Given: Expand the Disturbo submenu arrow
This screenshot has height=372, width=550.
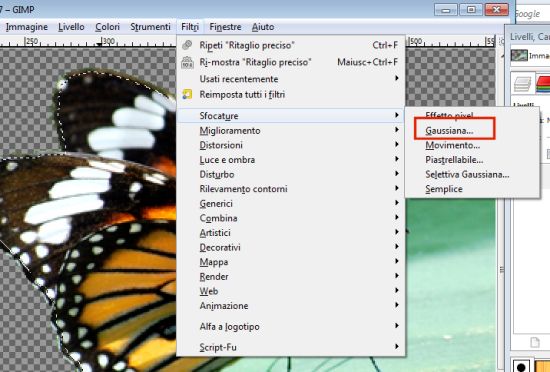Looking at the screenshot, I should click(397, 174).
